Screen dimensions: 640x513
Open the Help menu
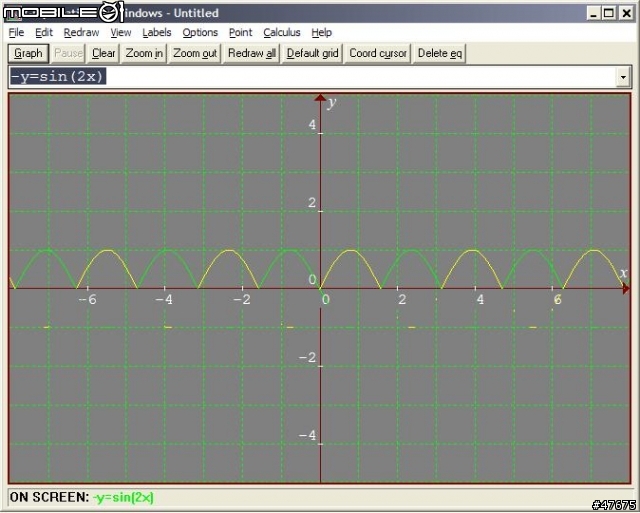pos(321,32)
